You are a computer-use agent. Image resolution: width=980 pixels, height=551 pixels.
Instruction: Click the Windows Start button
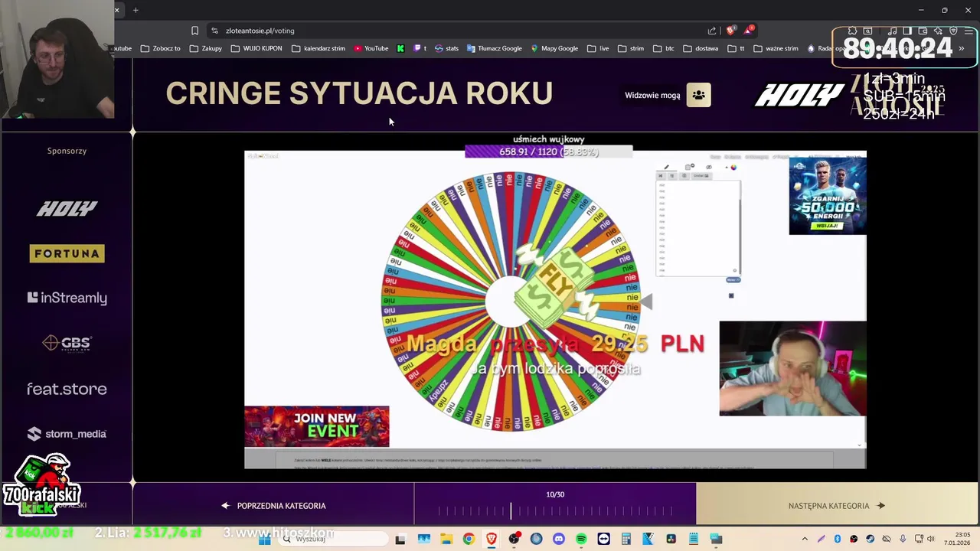click(264, 539)
